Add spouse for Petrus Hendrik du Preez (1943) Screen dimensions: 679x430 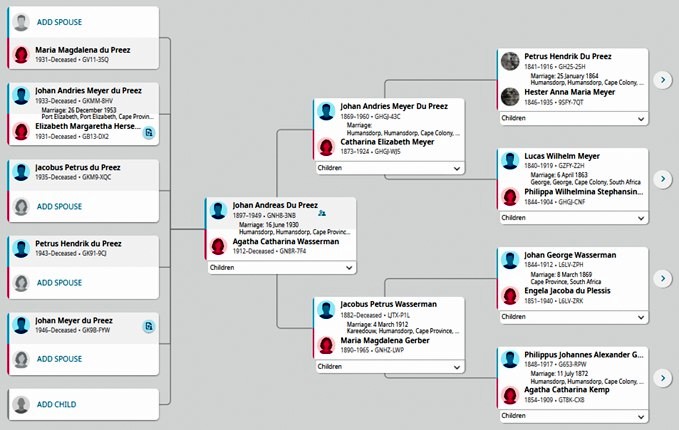pyautogui.click(x=59, y=283)
